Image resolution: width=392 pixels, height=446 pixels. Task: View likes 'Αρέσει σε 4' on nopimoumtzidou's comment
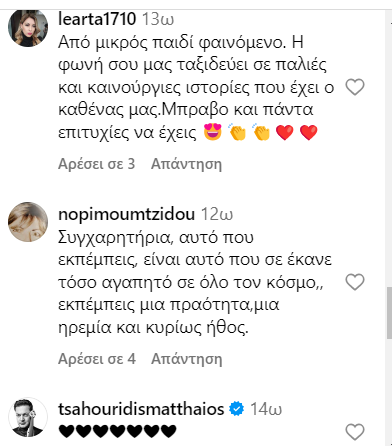(x=97, y=359)
